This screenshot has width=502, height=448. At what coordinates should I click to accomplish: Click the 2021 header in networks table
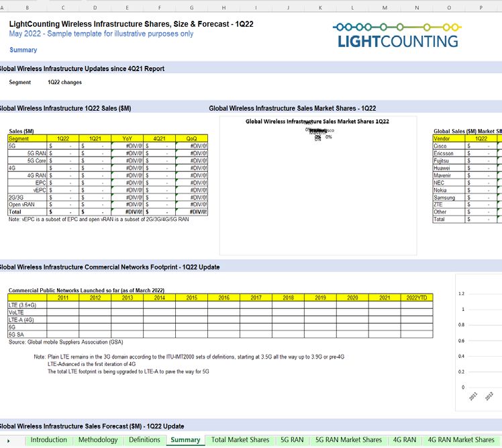pos(385,298)
